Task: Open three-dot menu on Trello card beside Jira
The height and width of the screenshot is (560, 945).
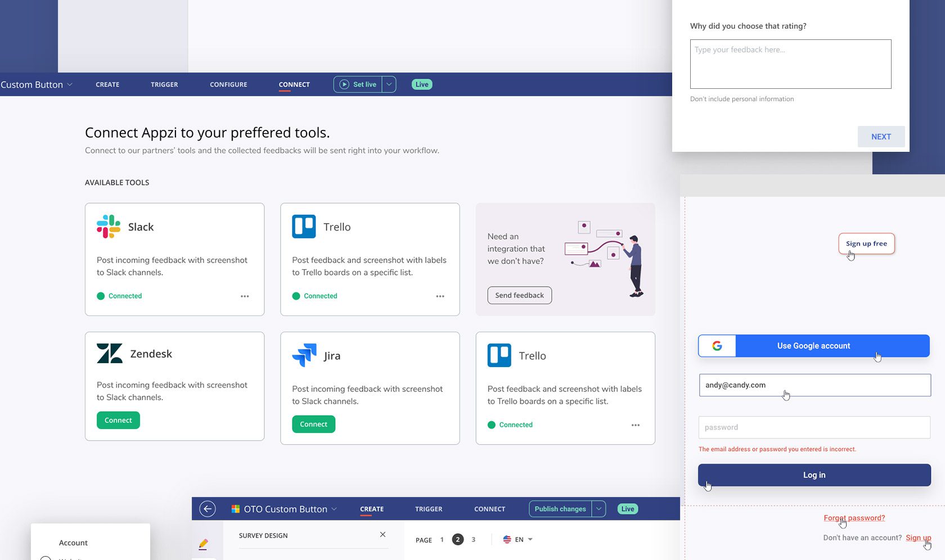Action: 636,425
